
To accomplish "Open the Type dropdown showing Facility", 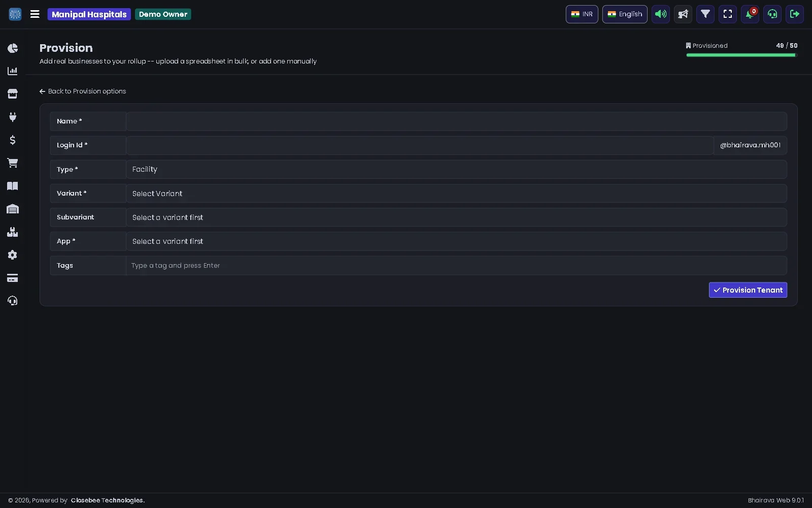I will [457, 170].
